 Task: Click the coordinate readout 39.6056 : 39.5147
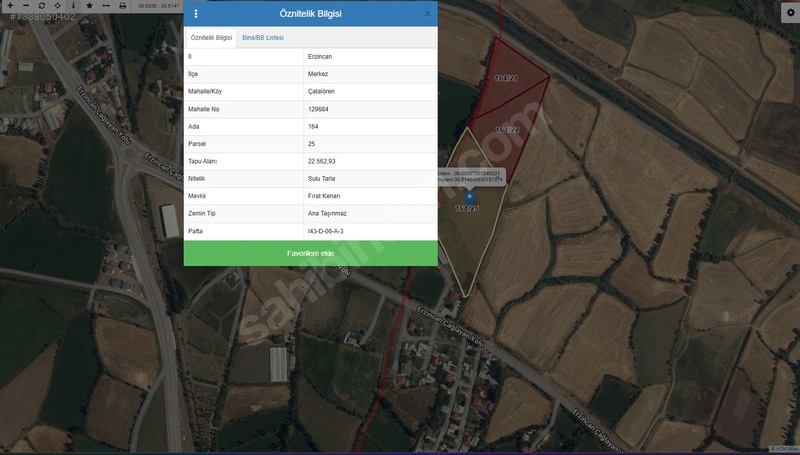pos(159,6)
